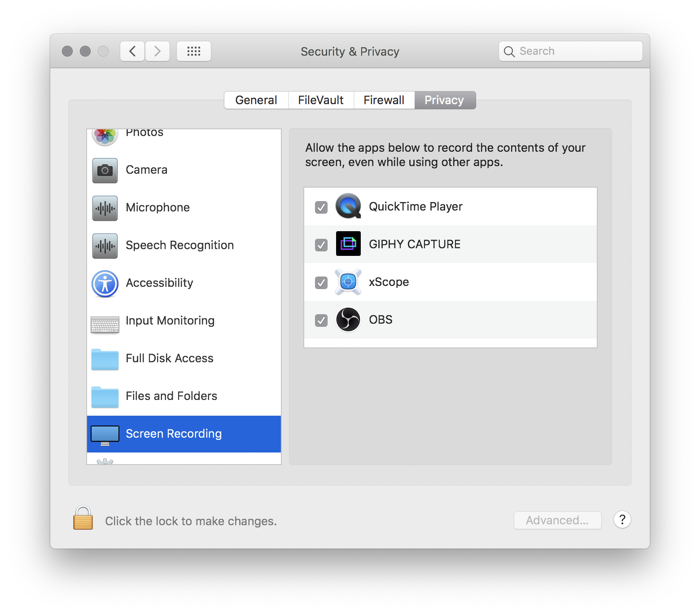
Task: Switch to the General tab
Action: coord(256,100)
